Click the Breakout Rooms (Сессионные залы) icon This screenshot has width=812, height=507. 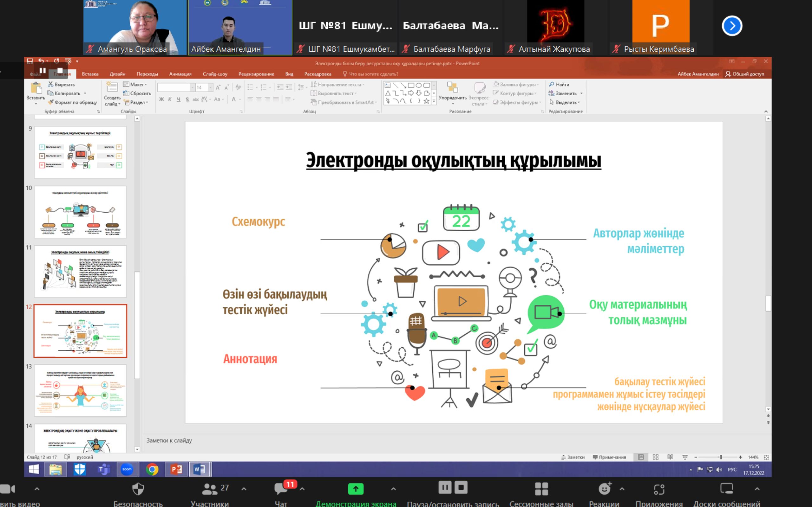point(541,489)
